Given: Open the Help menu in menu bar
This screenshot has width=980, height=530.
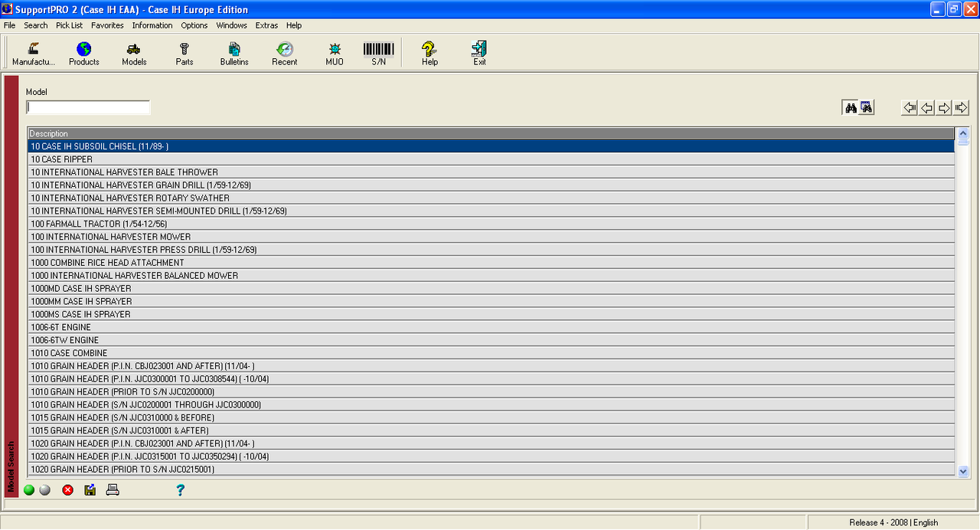Looking at the screenshot, I should tap(294, 25).
